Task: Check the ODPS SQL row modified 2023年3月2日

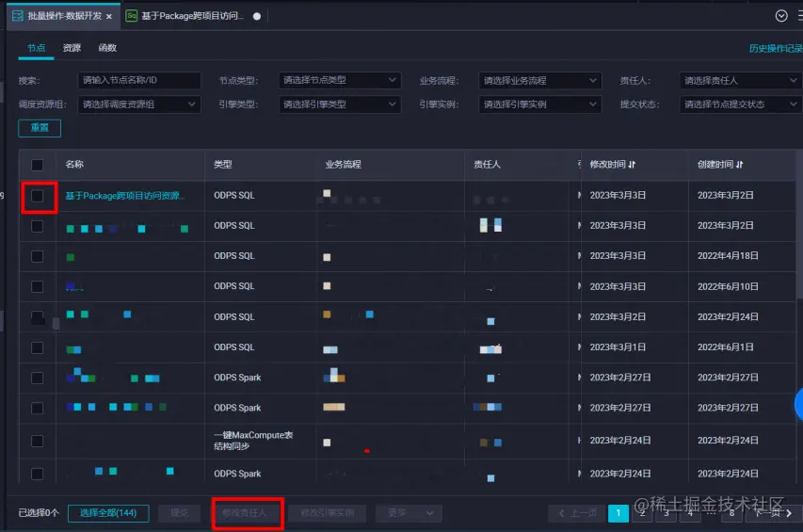Action: [37, 317]
